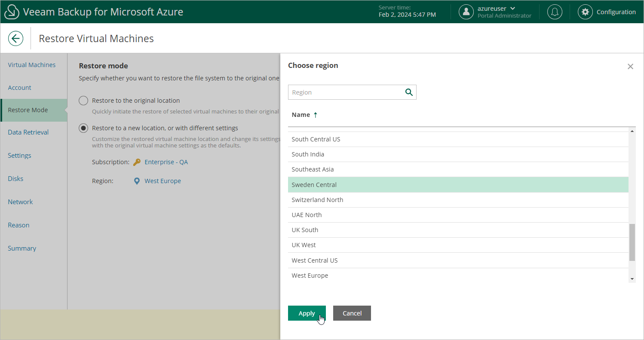The height and width of the screenshot is (340, 644).
Task: Open the notifications bell icon
Action: point(555,12)
